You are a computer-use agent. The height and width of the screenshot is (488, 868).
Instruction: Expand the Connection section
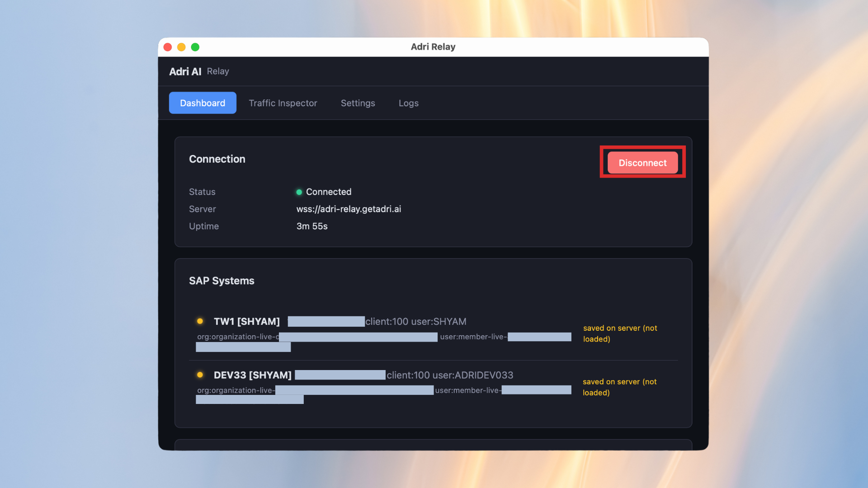217,159
